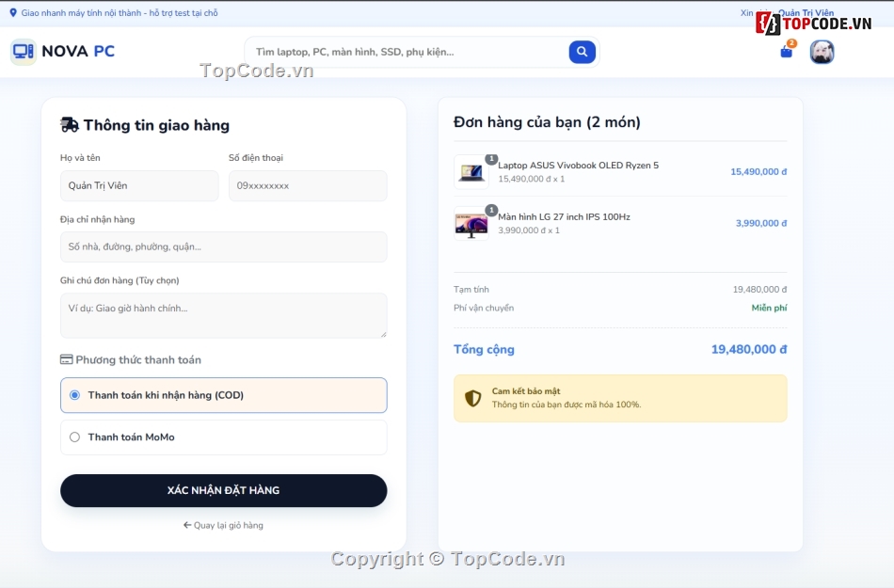The image size is (894, 588).
Task: Click the quantity badge on the LG monitor thumbnail
Action: pyautogui.click(x=491, y=210)
